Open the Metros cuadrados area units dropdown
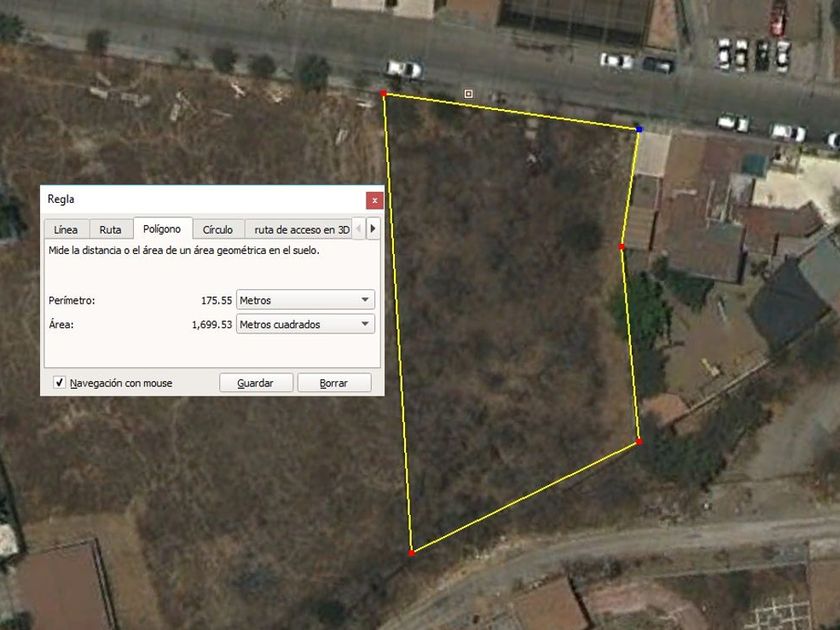The image size is (840, 630). point(305,324)
